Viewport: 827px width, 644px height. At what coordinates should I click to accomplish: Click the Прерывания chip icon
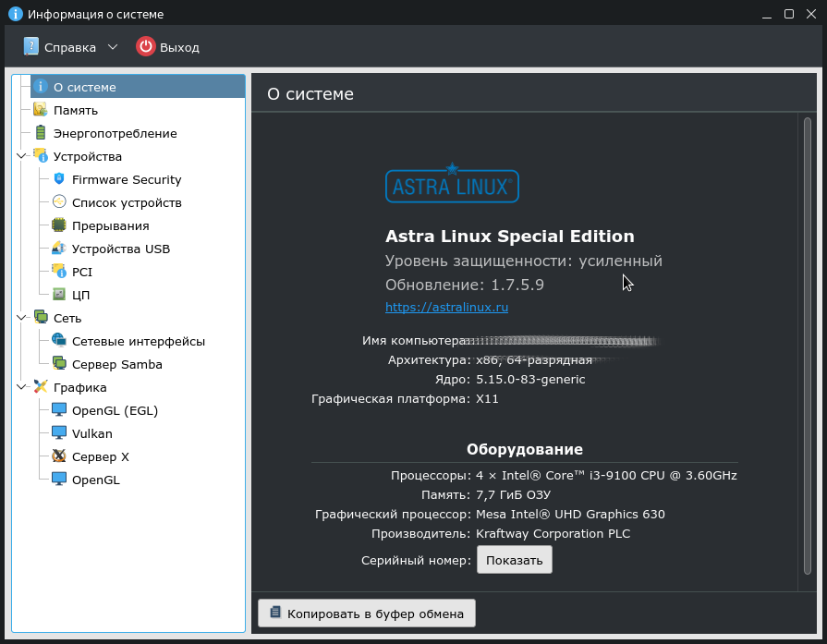click(59, 225)
